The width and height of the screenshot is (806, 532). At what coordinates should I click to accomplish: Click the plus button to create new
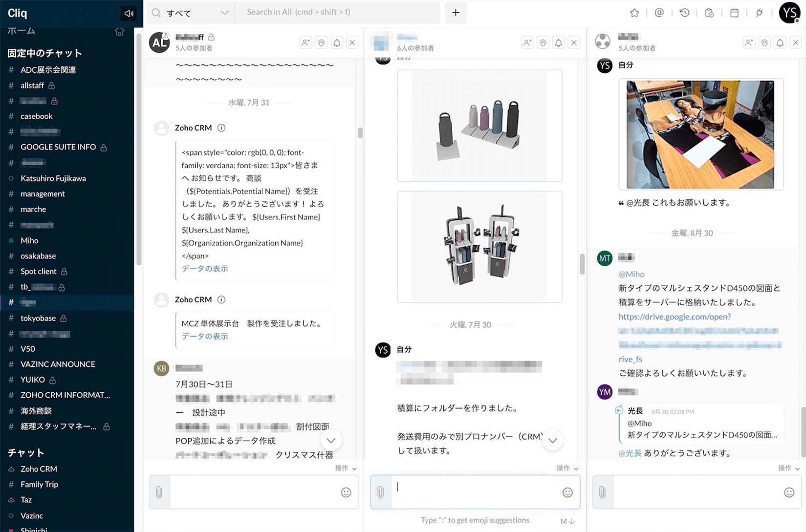point(456,13)
